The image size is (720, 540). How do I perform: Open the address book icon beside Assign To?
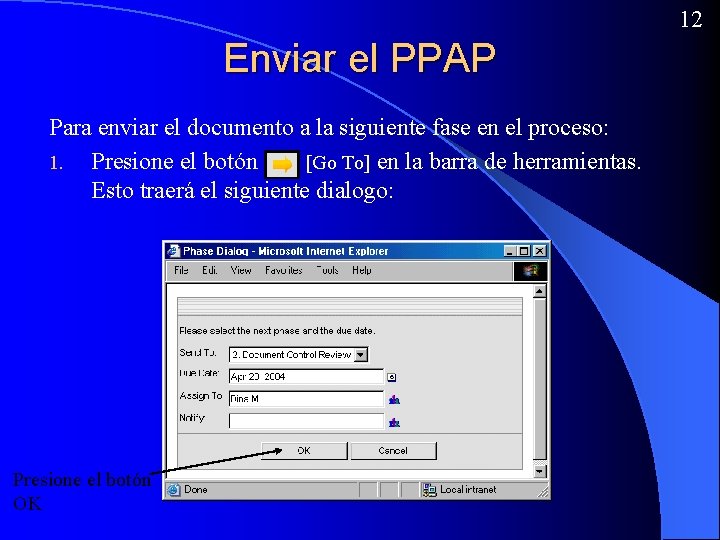[394, 399]
